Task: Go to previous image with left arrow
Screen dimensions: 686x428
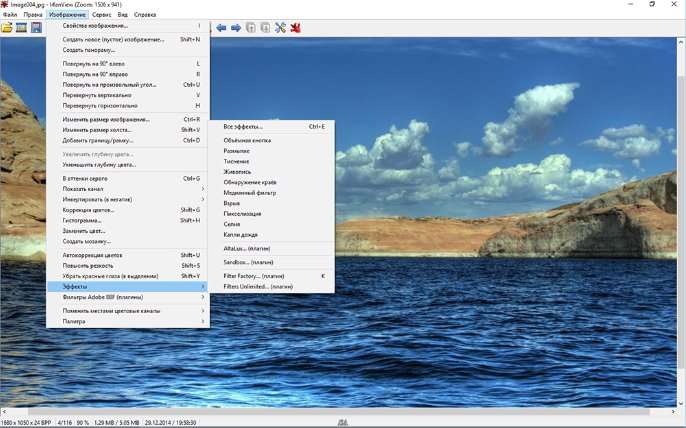Action: [x=221, y=27]
